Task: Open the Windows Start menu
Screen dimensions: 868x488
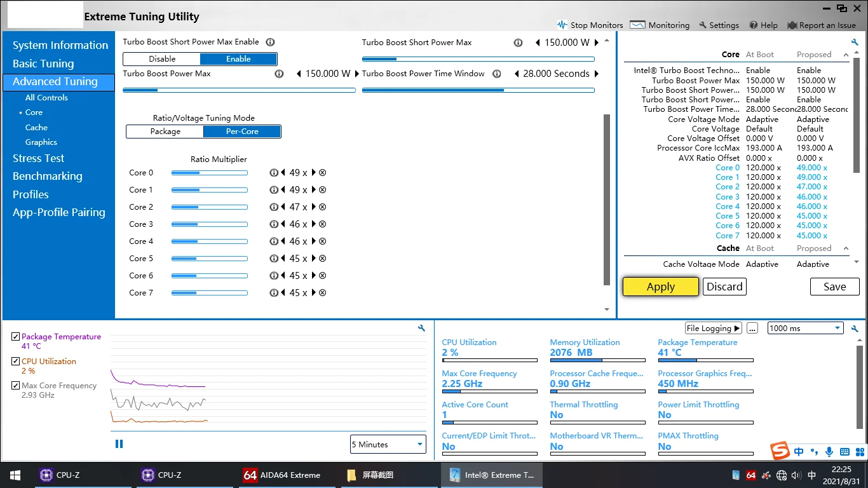Action: tap(15, 475)
